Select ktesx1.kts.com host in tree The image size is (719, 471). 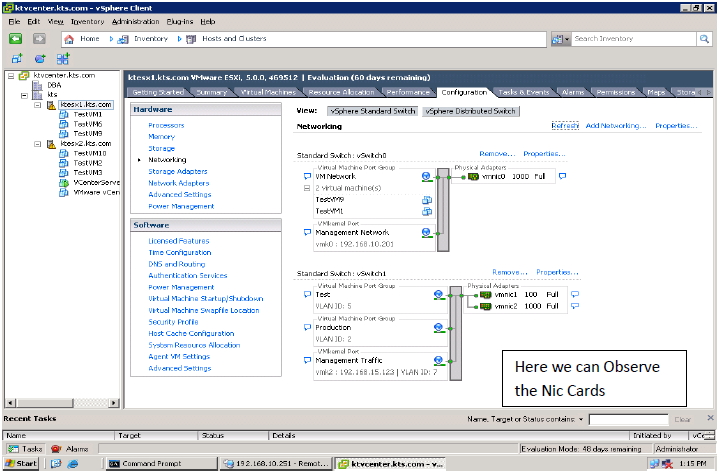[x=86, y=105]
